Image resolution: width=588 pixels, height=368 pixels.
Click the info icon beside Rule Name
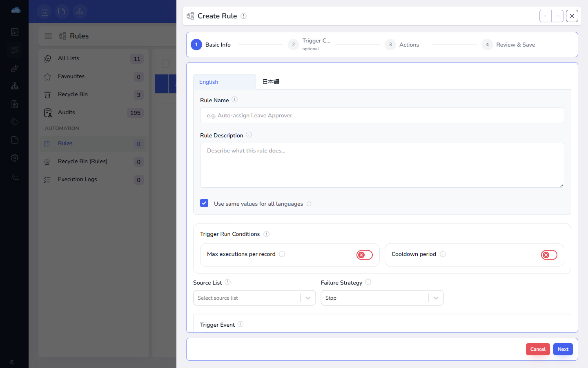click(x=235, y=99)
